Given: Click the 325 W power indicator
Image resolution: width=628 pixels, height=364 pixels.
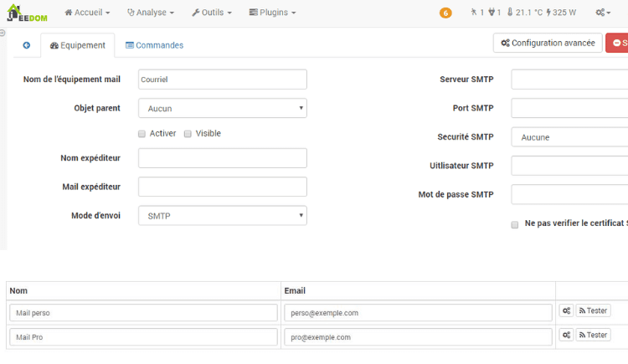Looking at the screenshot, I should click(562, 13).
